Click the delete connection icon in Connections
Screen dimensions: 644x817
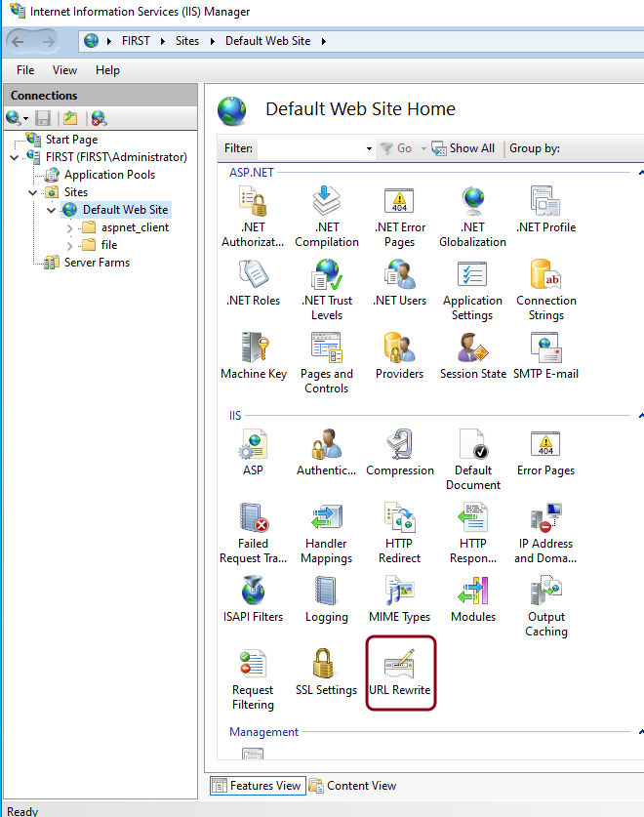(99, 118)
